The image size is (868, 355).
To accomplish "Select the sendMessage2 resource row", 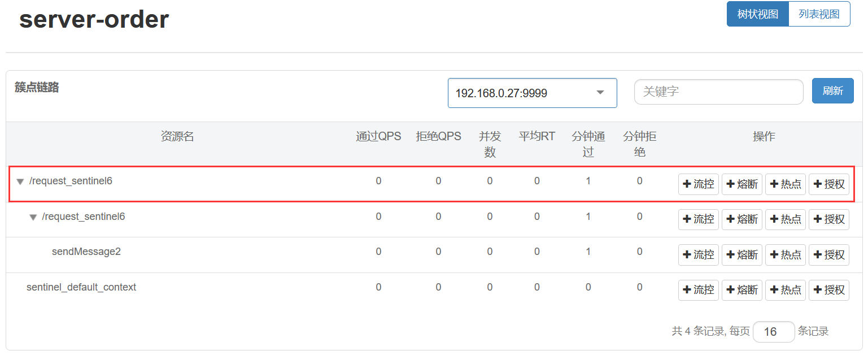I will click(86, 252).
